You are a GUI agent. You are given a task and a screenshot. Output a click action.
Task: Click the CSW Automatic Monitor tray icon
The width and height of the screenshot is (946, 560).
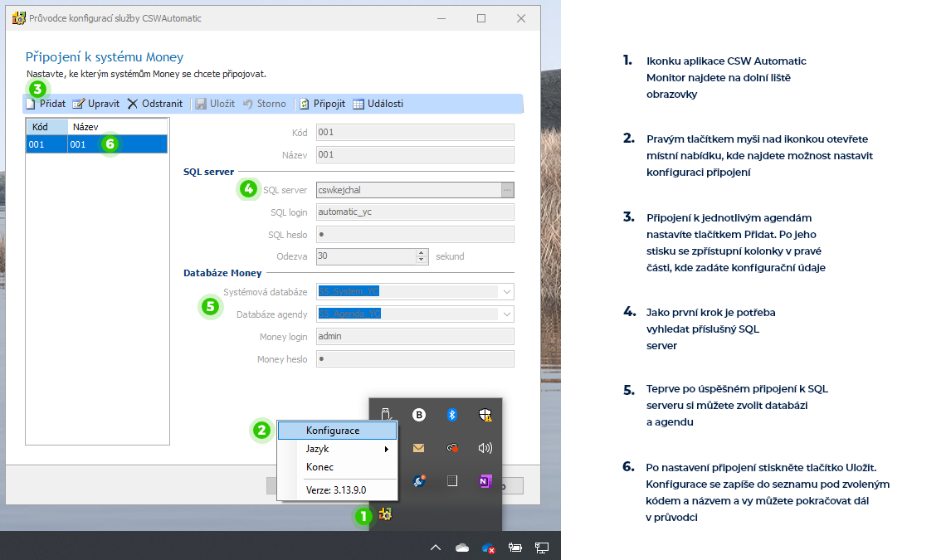[386, 514]
